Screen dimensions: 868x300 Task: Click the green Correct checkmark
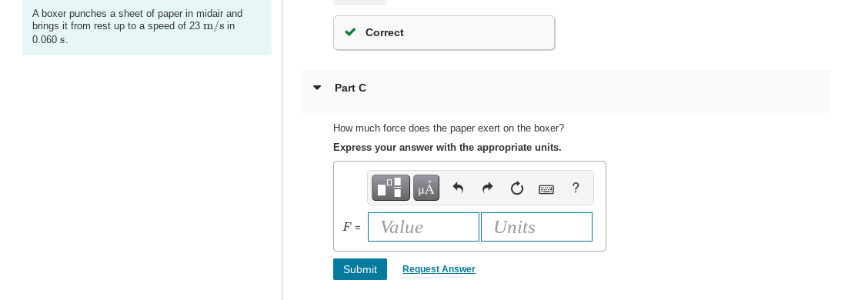(x=350, y=32)
